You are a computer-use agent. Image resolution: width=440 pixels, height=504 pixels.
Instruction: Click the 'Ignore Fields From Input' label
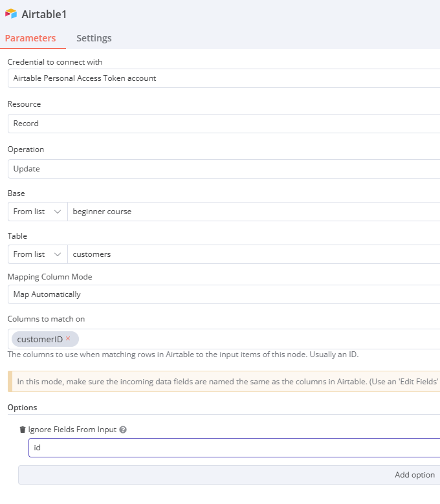(72, 430)
